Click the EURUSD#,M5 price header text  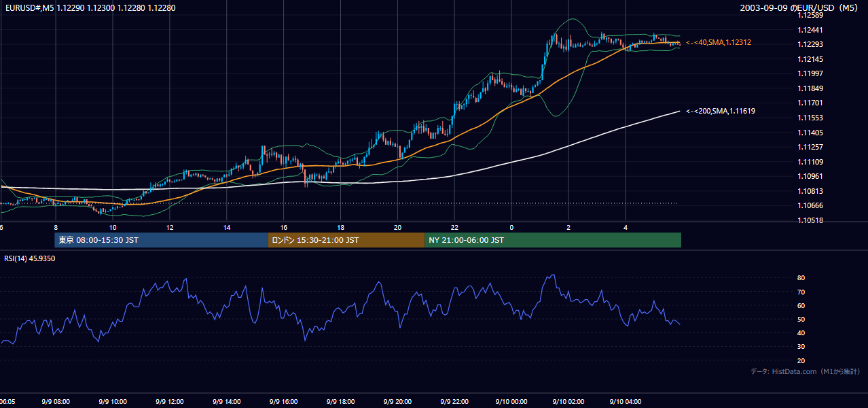point(90,7)
